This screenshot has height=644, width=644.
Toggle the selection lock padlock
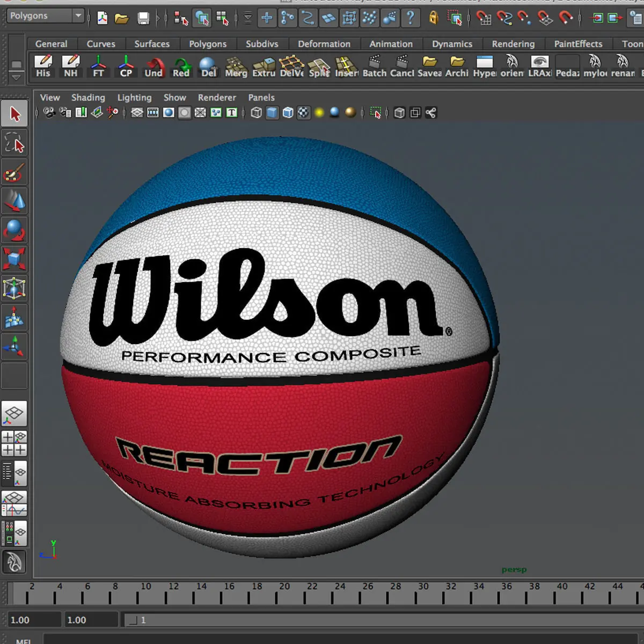[434, 18]
